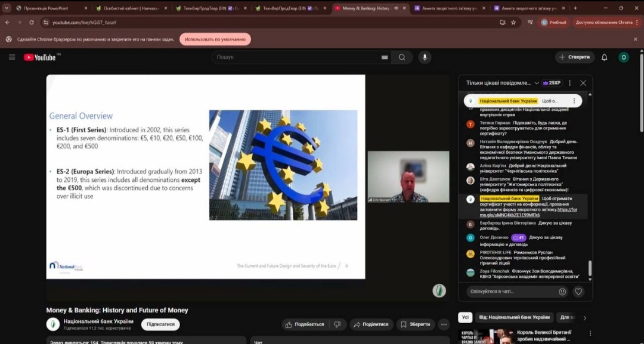This screenshot has height=344, width=644.
Task: Switch to first ТехнВирПродТвар tab
Action: (x=212, y=8)
